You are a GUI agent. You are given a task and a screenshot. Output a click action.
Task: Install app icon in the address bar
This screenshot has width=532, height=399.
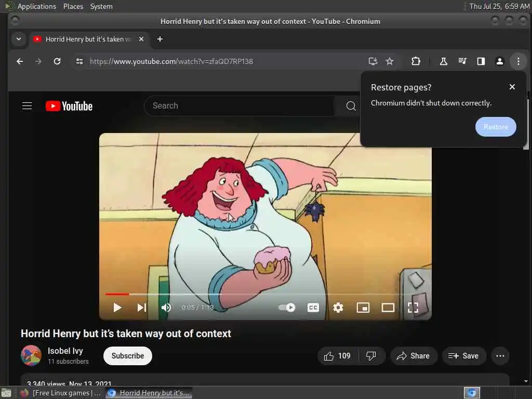pyautogui.click(x=373, y=61)
